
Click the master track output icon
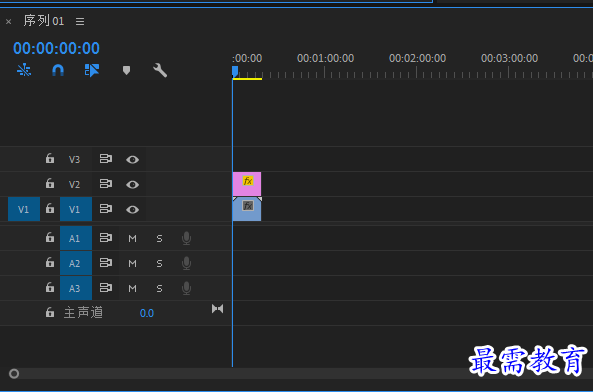[x=217, y=309]
